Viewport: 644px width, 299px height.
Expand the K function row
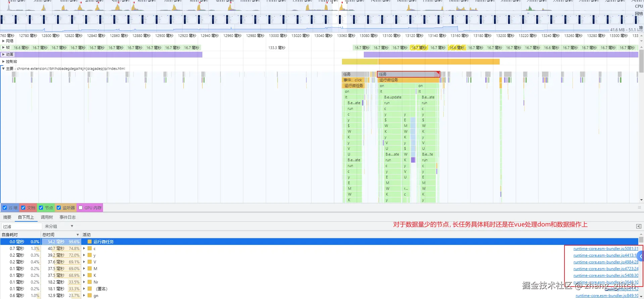coord(84,275)
